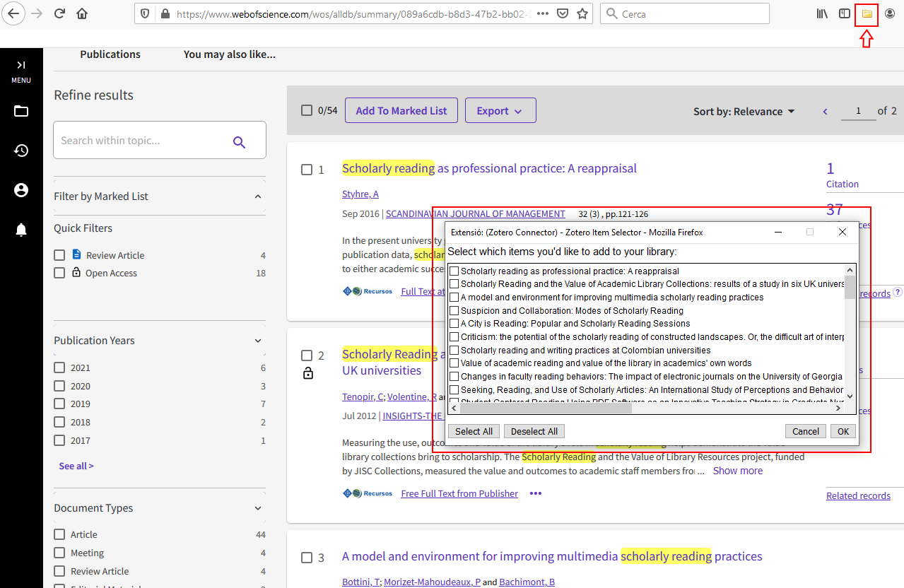
Task: Toggle the sidebar view icon
Action: pos(844,13)
